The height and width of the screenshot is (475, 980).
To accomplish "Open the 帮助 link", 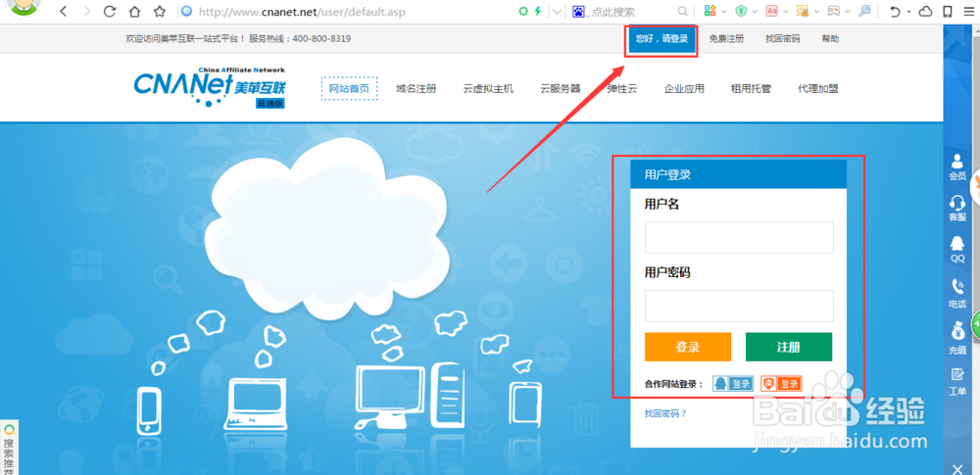I will (x=831, y=39).
